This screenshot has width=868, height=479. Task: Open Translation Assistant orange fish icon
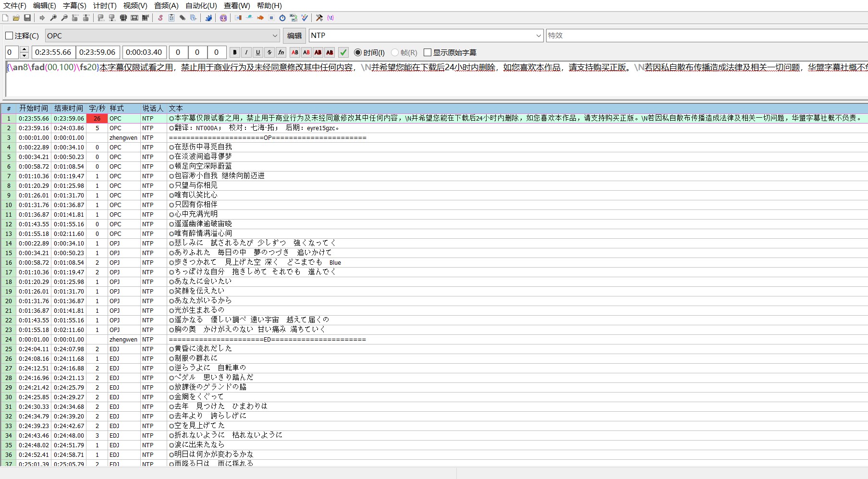point(260,18)
